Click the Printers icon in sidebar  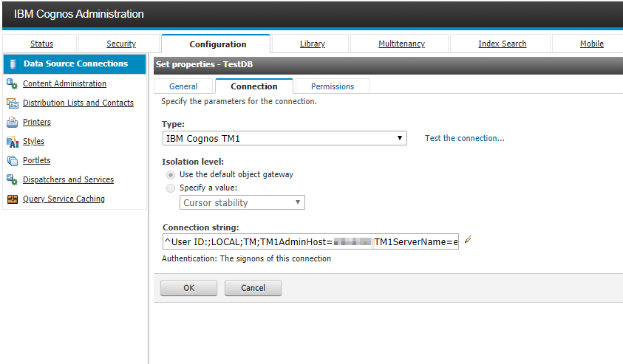coord(13,123)
